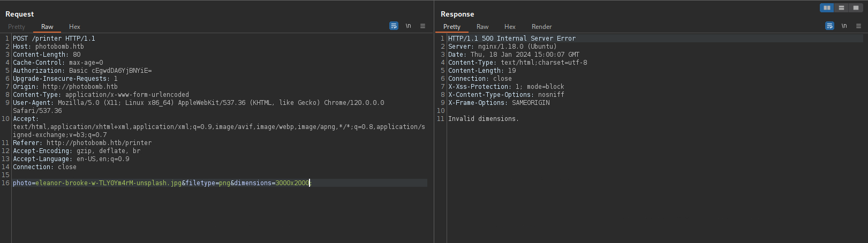Click the "Cache-Control: max-age=0" header

click(58, 63)
